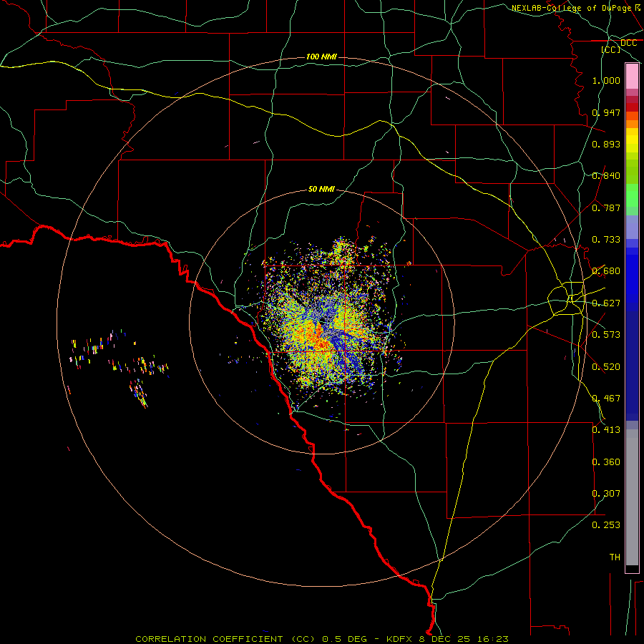Select the 0.467 scale label
Viewport: 644px width, 644px height.
pos(606,399)
